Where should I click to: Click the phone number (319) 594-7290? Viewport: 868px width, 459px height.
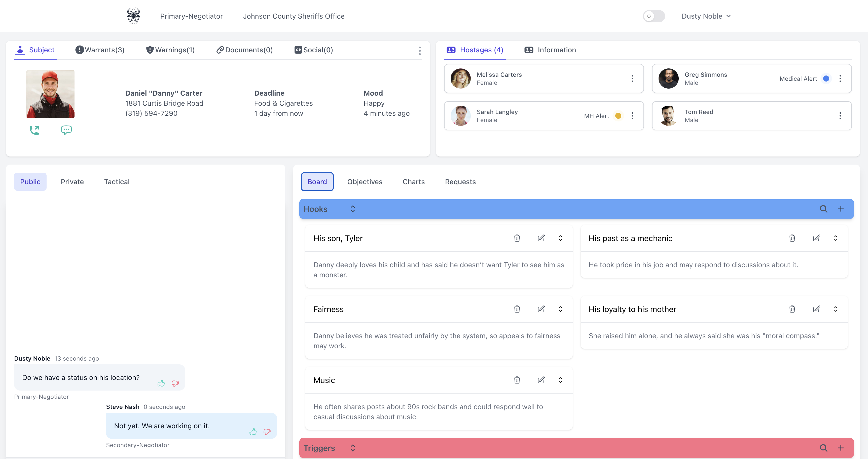coord(151,113)
